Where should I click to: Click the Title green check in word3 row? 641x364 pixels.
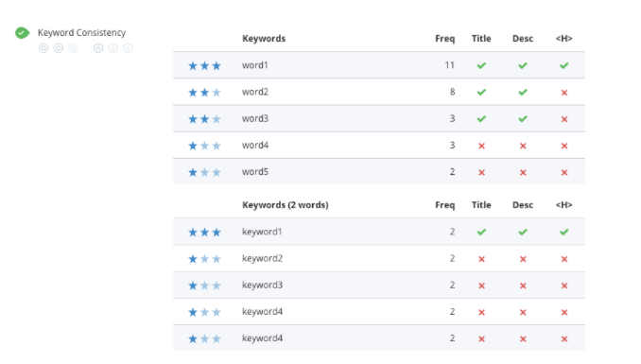pyautogui.click(x=481, y=119)
